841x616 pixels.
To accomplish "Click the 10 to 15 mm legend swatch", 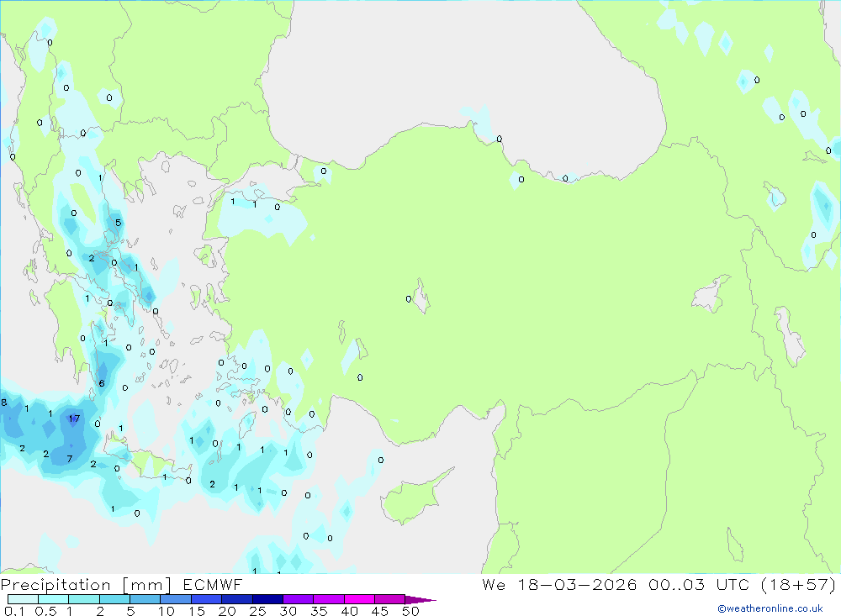I will 176,599.
